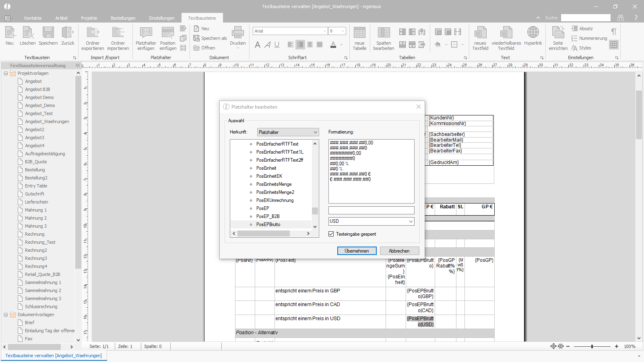Click the Übernehmen button
This screenshot has height=362, width=644.
pos(357,251)
